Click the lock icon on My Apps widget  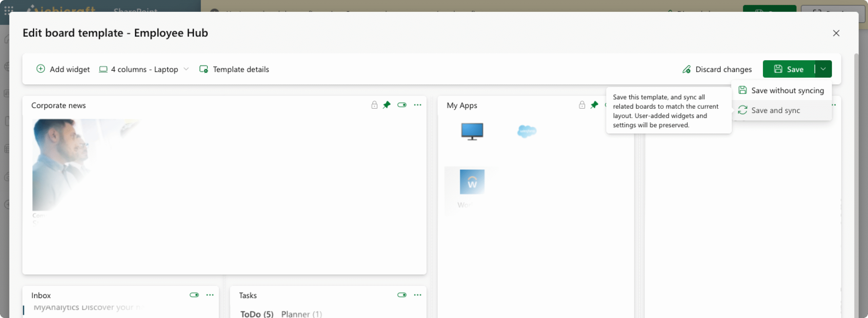582,105
